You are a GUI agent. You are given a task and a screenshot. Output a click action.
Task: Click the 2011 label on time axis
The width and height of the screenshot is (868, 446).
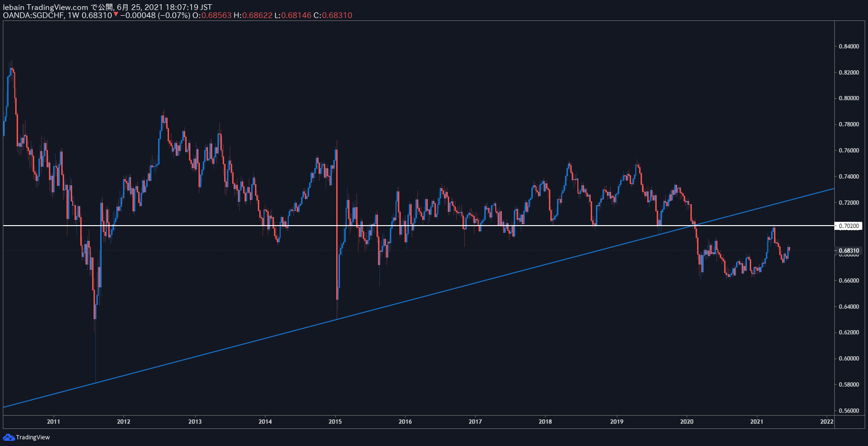pos(54,421)
